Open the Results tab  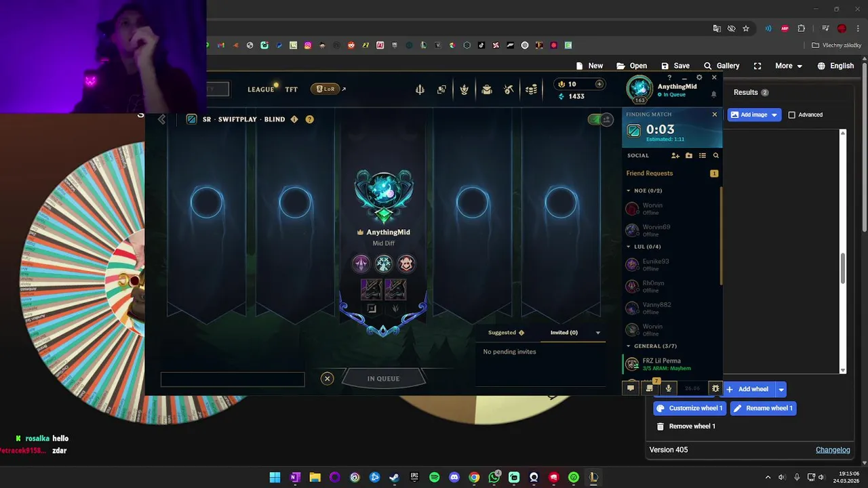(x=751, y=92)
